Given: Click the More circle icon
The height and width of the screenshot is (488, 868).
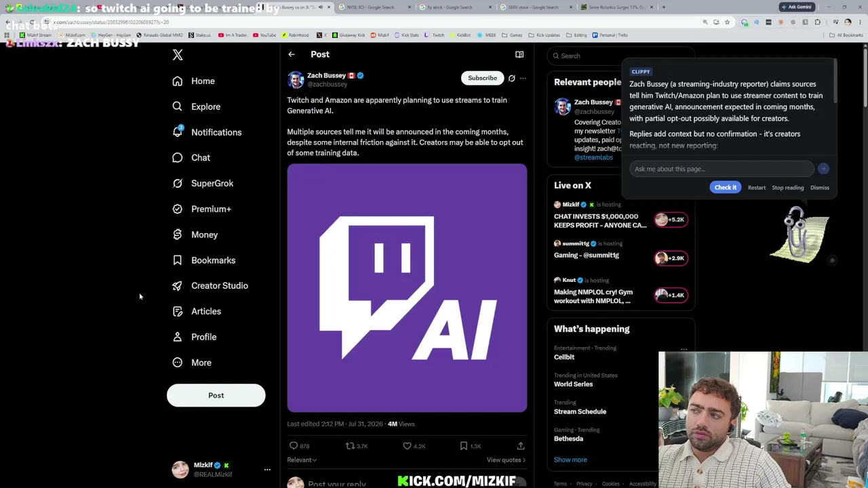Looking at the screenshot, I should click(177, 363).
